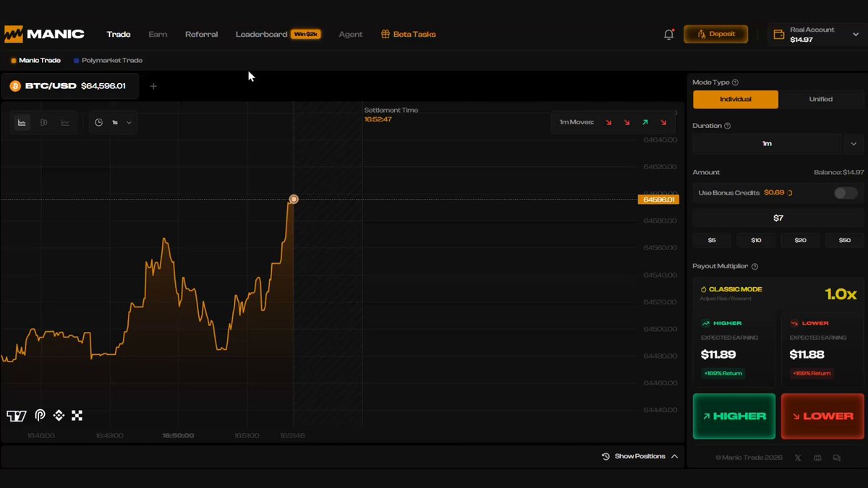This screenshot has height=488, width=868.
Task: Click the $7 amount input field
Action: click(778, 218)
